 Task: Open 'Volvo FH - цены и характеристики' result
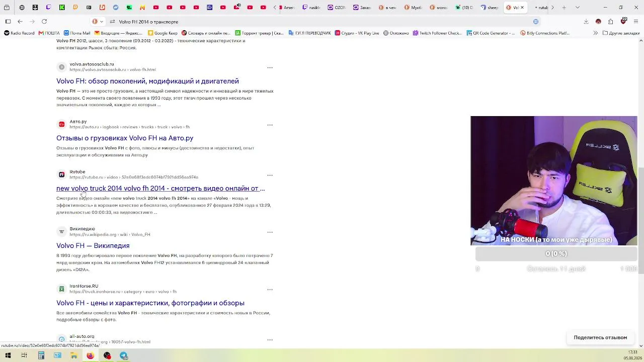tap(150, 303)
